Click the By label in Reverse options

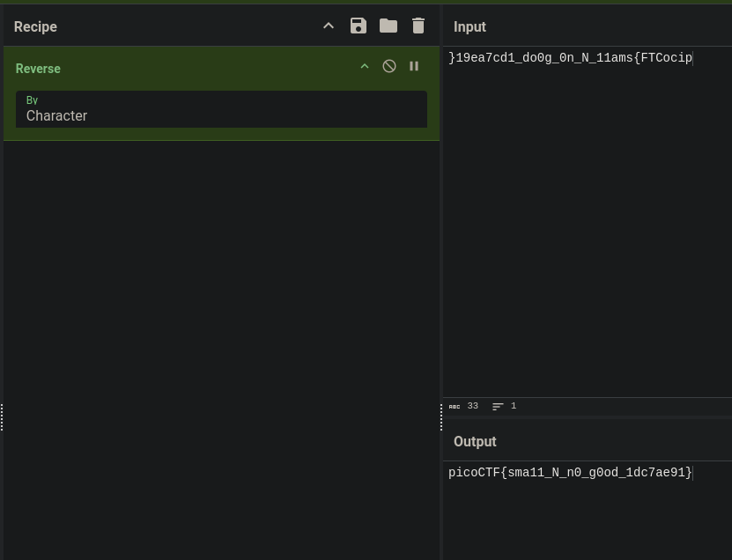click(x=32, y=100)
